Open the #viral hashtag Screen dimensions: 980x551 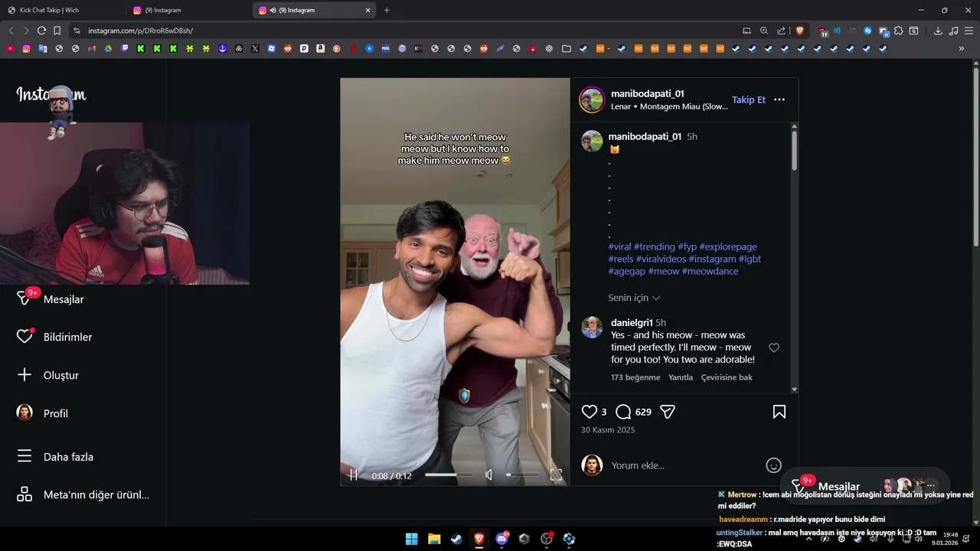619,246
